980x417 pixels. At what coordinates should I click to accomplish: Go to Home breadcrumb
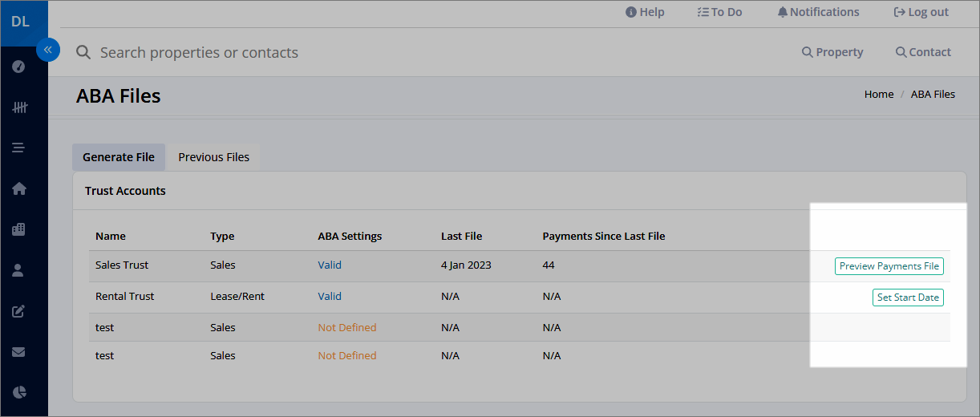click(879, 94)
